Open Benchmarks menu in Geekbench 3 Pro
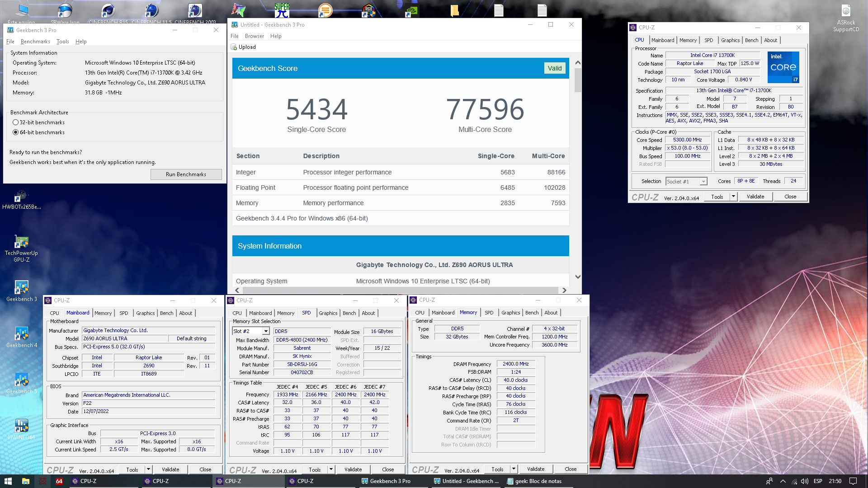The width and height of the screenshot is (868, 488). (x=35, y=42)
